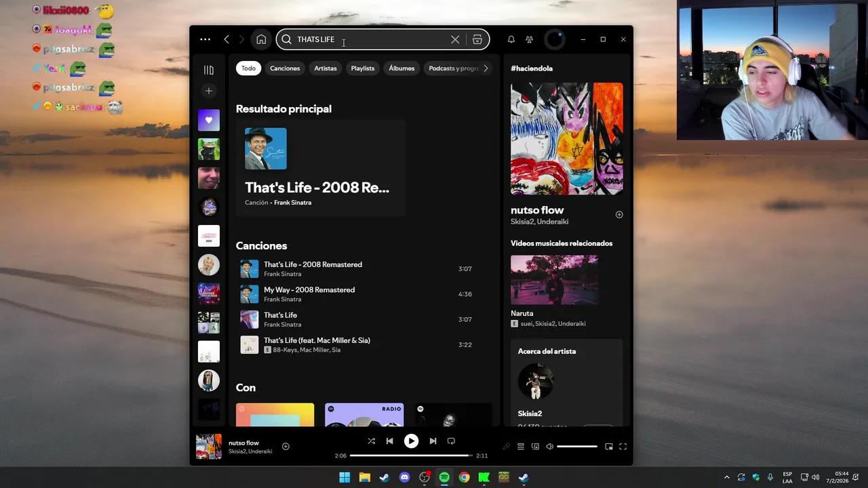Open the nutso flow cover art in side panel
The image size is (868, 488).
[567, 139]
